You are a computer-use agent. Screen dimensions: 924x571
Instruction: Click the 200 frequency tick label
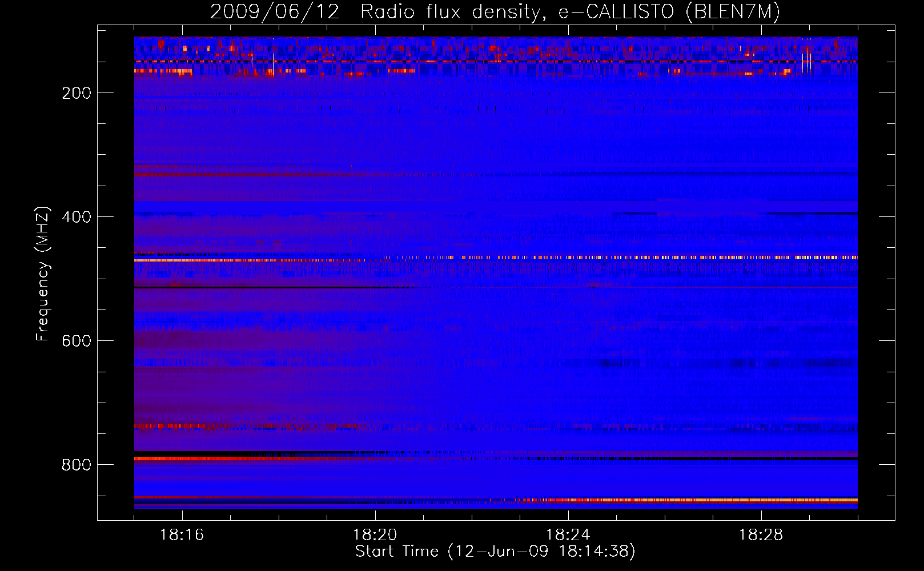pyautogui.click(x=77, y=93)
